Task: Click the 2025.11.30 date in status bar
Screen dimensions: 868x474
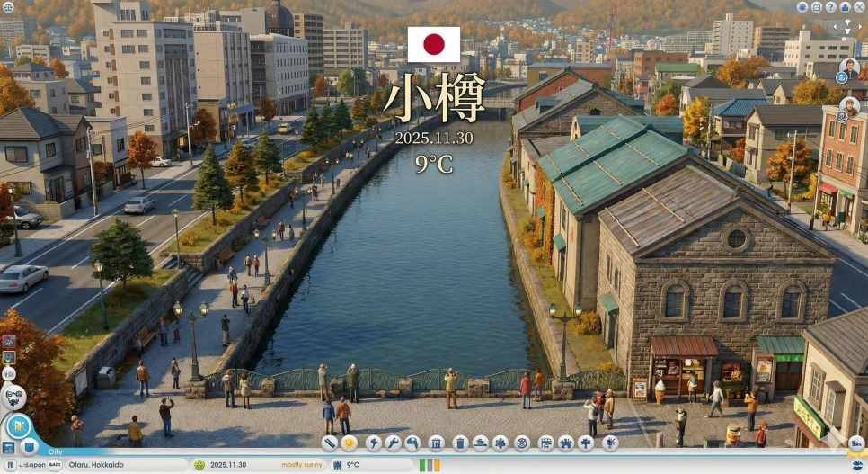Action: [228, 465]
